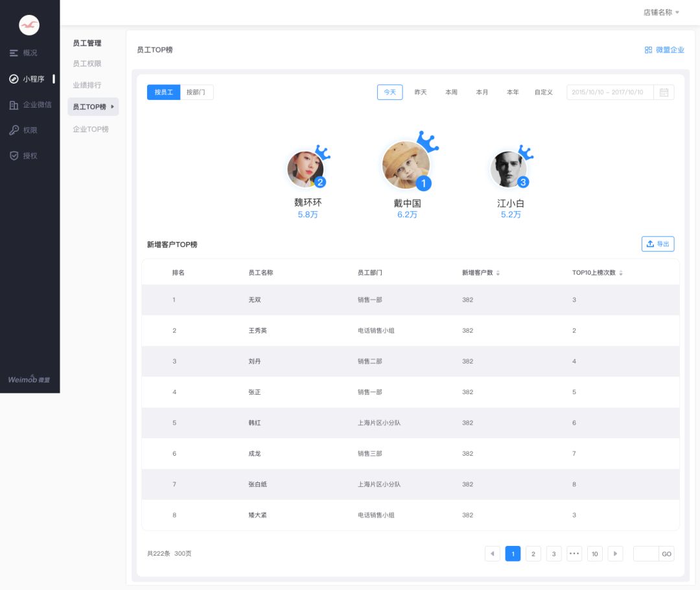Click 戴中国's 6.2万 score
Image resolution: width=700 pixels, height=590 pixels.
407,215
